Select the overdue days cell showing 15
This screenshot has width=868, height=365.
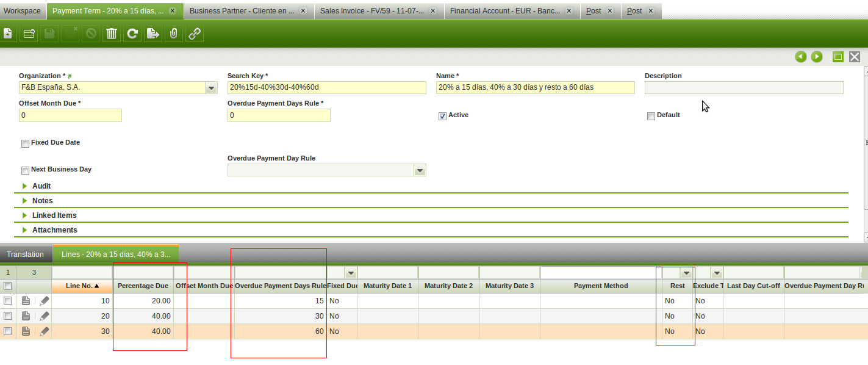(x=281, y=301)
